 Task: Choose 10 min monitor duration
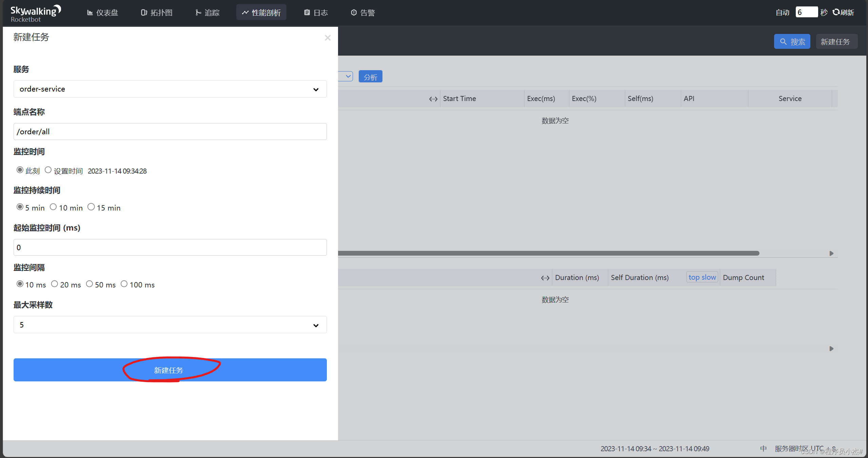coord(53,207)
